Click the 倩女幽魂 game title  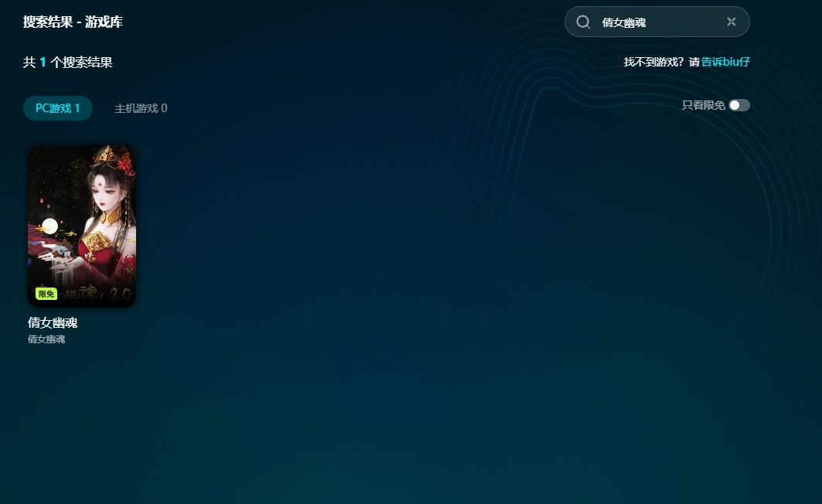[53, 322]
